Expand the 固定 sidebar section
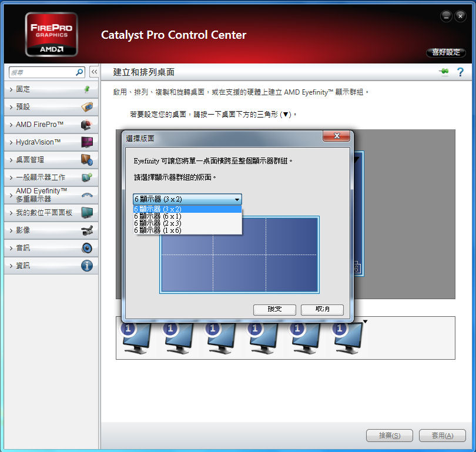Image resolution: width=476 pixels, height=452 pixels. pyautogui.click(x=51, y=89)
